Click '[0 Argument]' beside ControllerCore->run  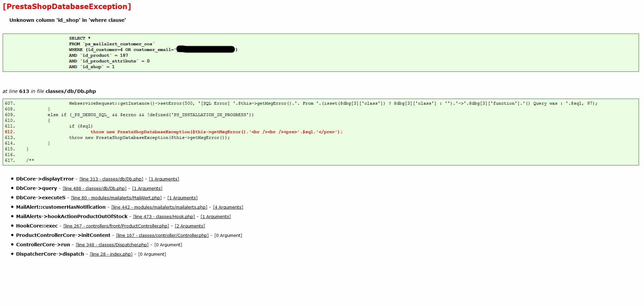pos(168,245)
